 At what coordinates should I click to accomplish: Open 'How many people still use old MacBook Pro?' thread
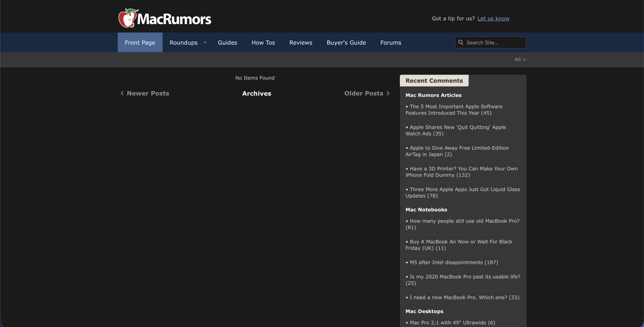click(462, 224)
